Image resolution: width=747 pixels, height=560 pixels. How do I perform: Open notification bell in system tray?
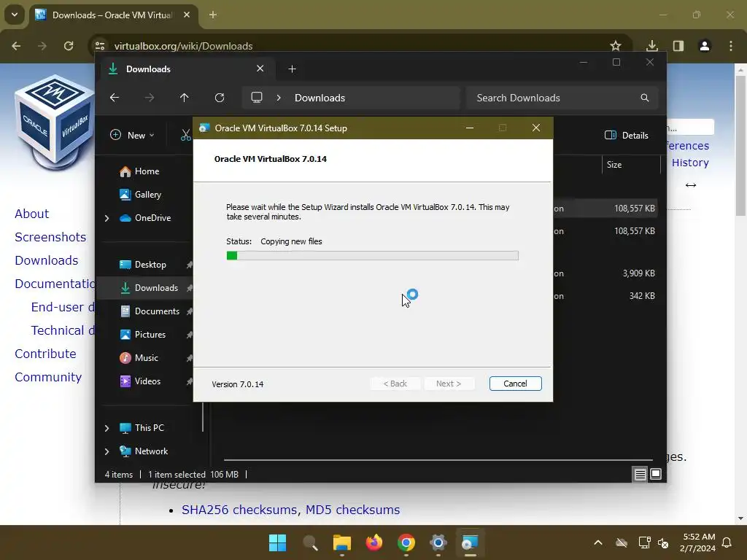727,542
